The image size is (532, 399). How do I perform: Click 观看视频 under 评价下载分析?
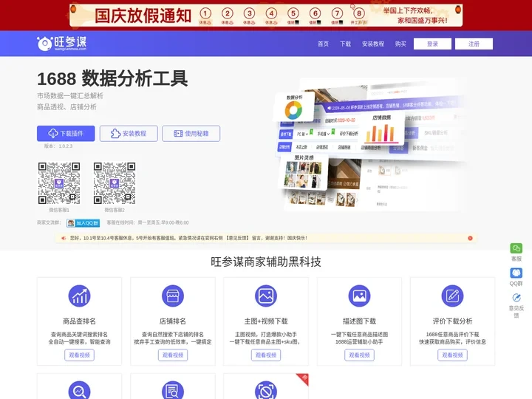[x=453, y=355]
